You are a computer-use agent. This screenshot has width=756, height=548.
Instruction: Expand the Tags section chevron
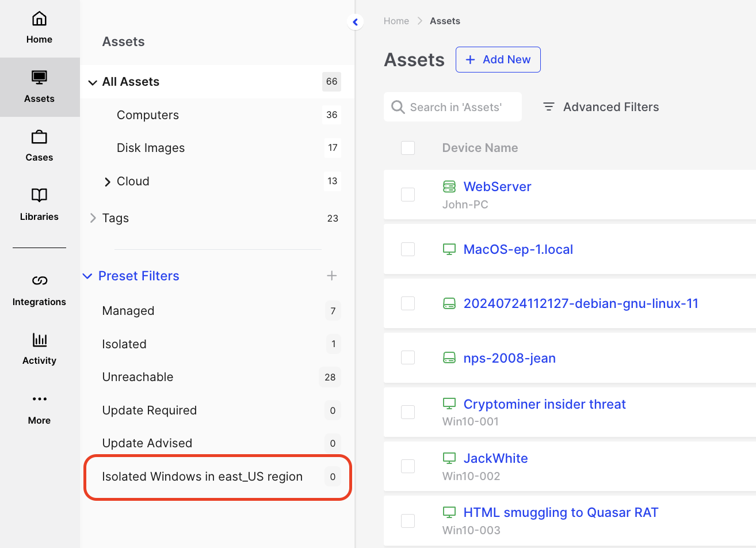coord(93,218)
